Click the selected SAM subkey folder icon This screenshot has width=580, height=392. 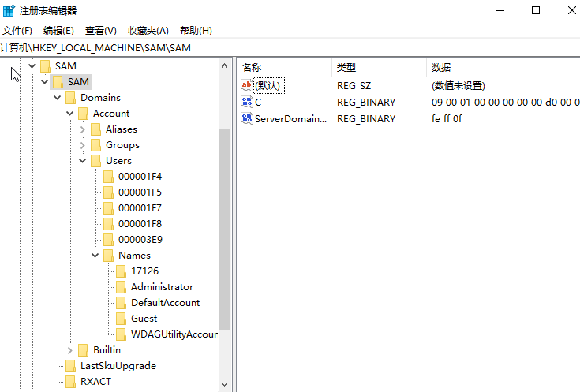point(58,82)
